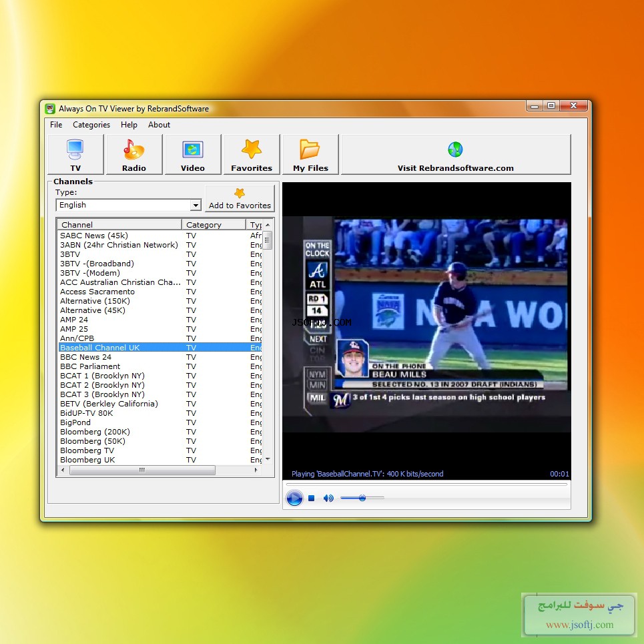Select the AMP 24 channel

[x=159, y=320]
